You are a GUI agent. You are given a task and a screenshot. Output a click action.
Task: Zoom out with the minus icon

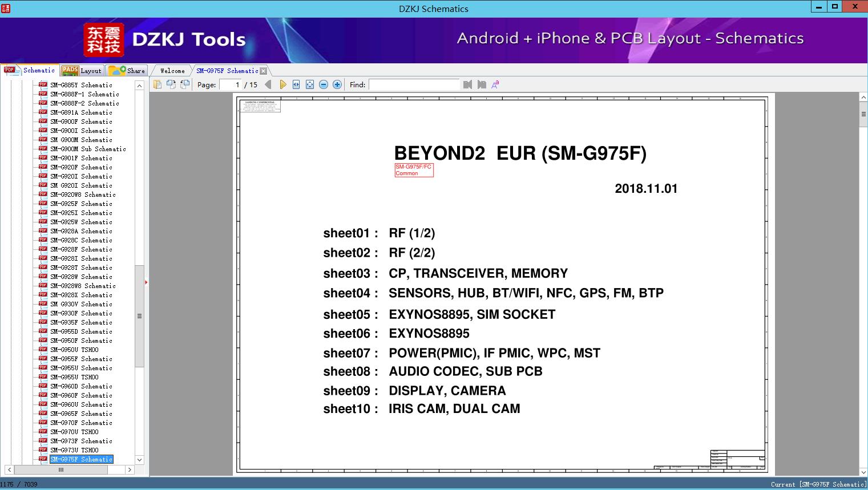tap(324, 84)
